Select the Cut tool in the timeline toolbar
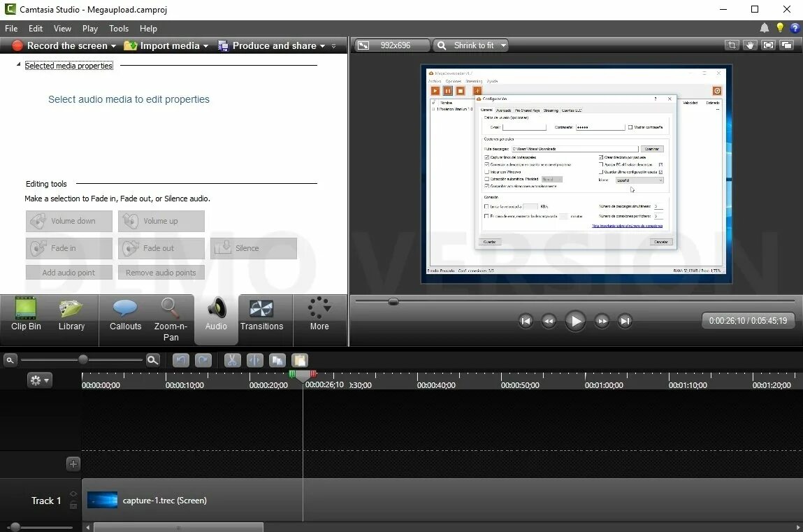The height and width of the screenshot is (532, 803). pyautogui.click(x=232, y=360)
